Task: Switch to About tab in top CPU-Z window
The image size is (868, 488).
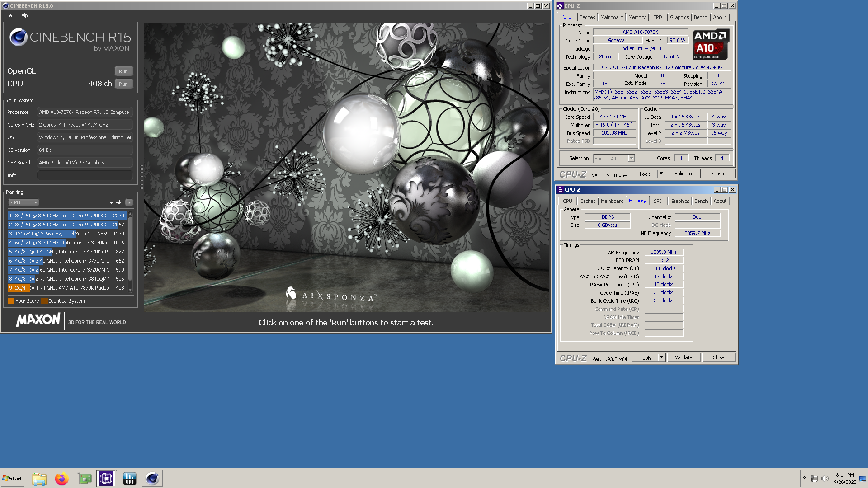Action: (720, 17)
